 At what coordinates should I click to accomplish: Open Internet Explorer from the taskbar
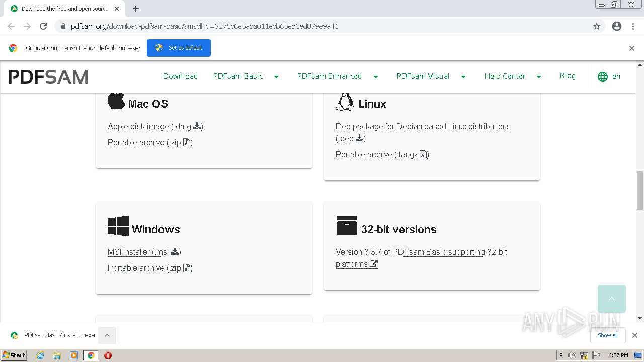click(x=40, y=355)
